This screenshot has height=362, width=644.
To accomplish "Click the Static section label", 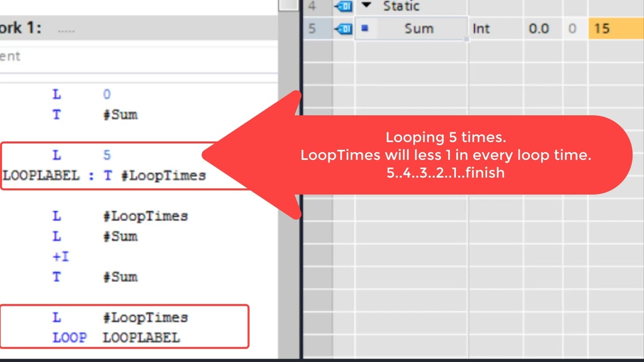I will coord(401,6).
